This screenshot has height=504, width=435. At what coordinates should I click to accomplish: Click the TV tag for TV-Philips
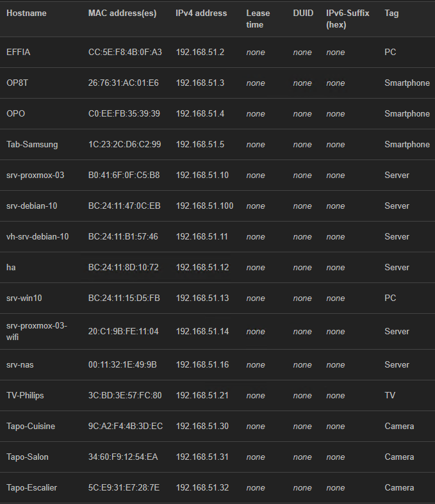click(390, 395)
